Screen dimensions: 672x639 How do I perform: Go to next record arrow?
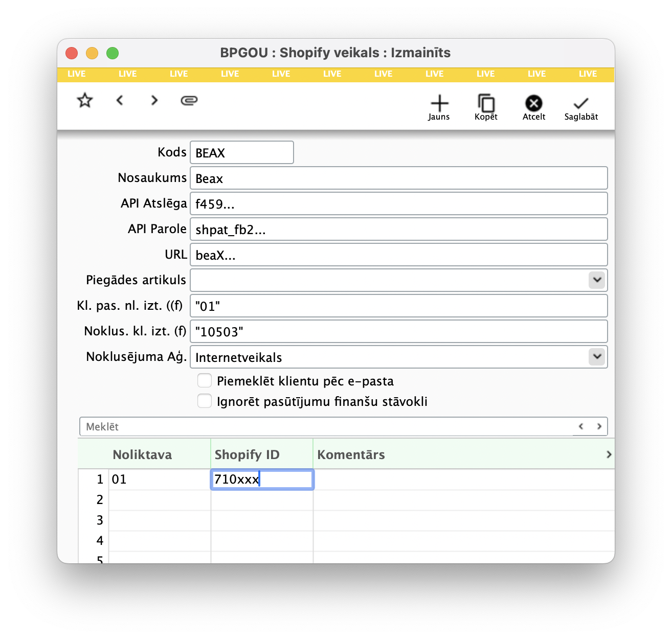[x=154, y=100]
